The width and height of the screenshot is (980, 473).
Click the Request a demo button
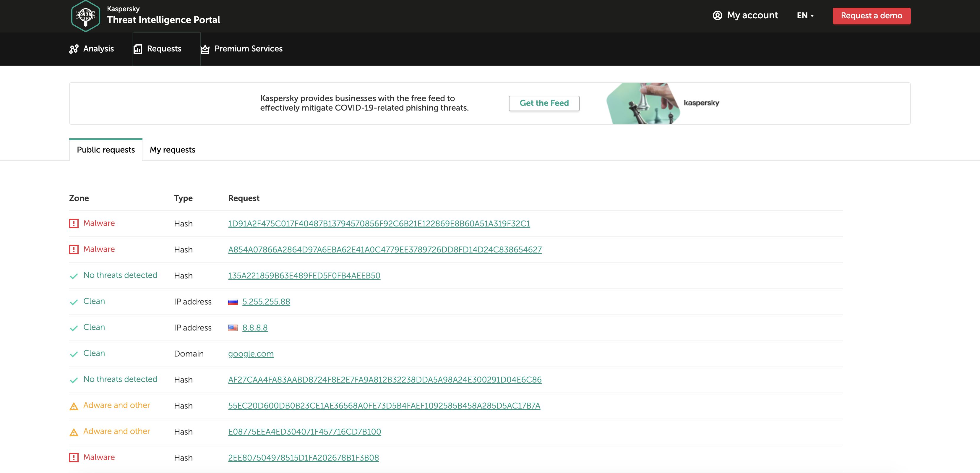871,16
